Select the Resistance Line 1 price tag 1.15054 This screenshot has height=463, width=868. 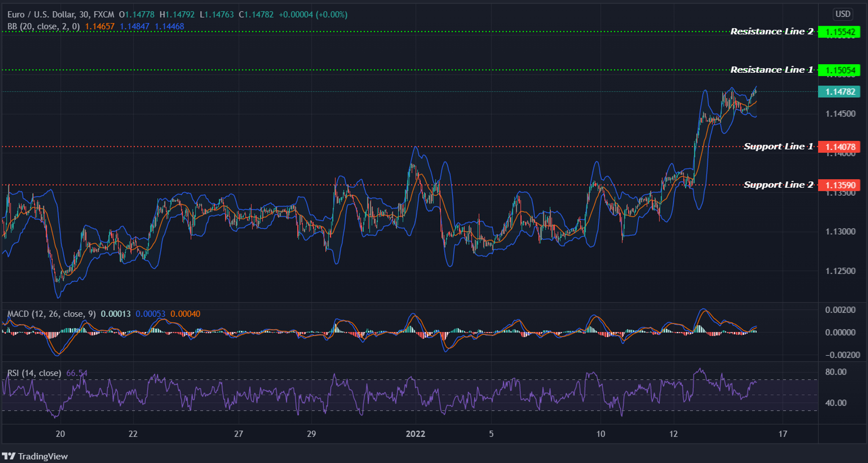[x=839, y=70]
